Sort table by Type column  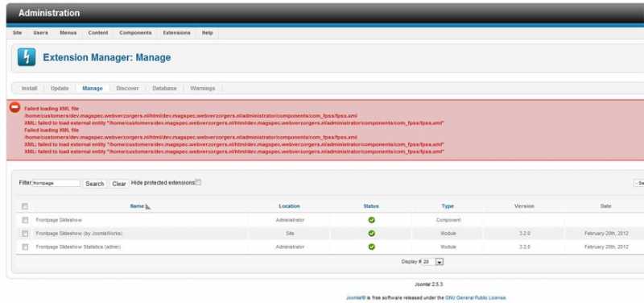(x=448, y=206)
